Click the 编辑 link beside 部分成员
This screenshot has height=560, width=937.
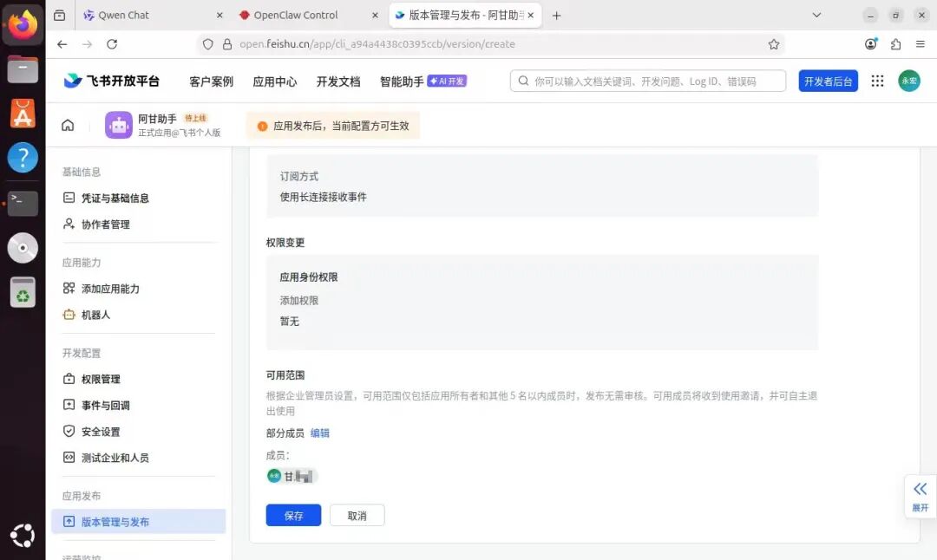(x=321, y=433)
